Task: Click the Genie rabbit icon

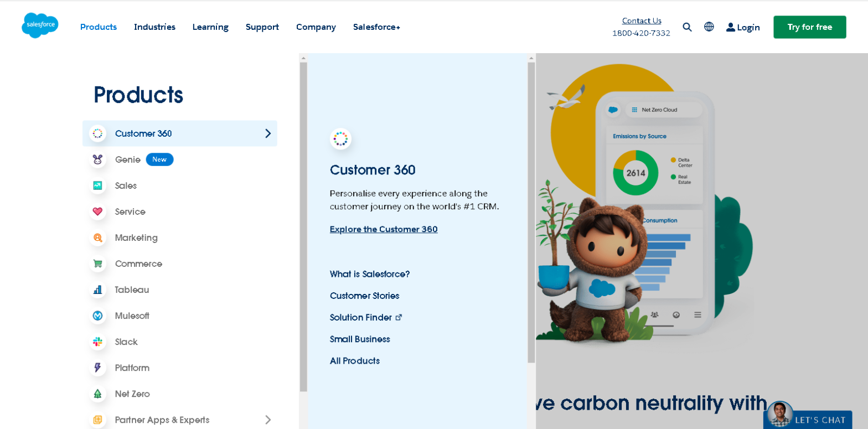Action: [x=97, y=159]
